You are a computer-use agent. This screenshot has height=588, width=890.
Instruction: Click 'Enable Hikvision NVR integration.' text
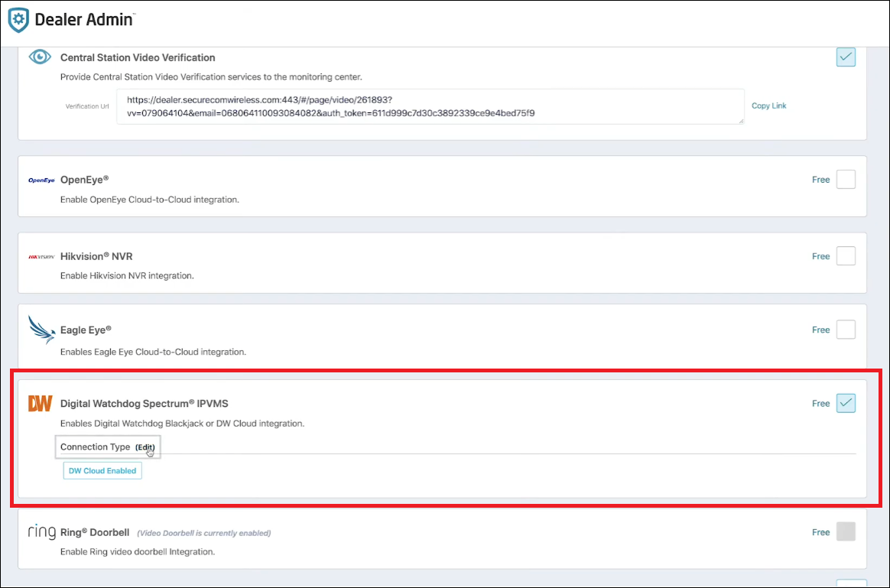coord(127,276)
